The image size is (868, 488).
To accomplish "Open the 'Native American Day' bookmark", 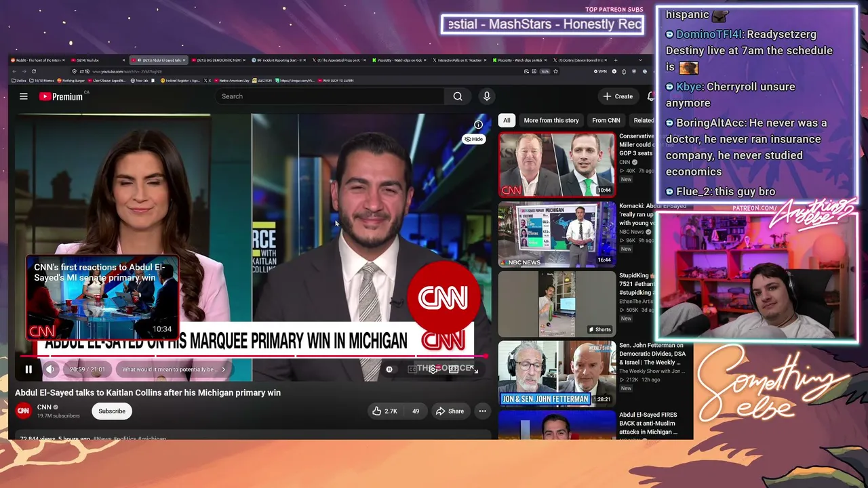I will click(233, 81).
